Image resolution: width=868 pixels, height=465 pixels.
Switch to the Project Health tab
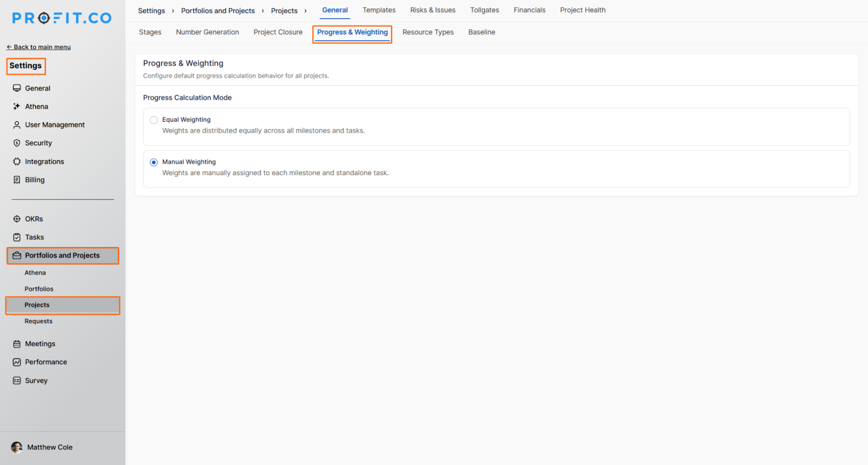(583, 10)
